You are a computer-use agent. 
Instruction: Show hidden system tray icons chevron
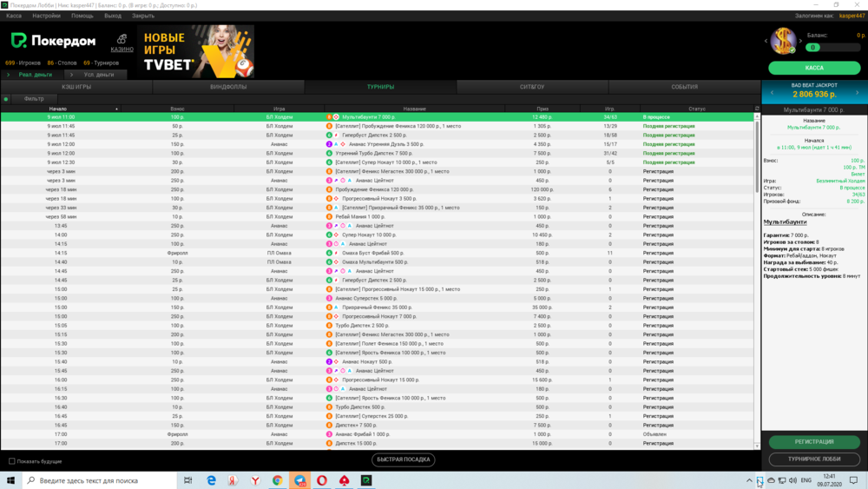(x=749, y=480)
